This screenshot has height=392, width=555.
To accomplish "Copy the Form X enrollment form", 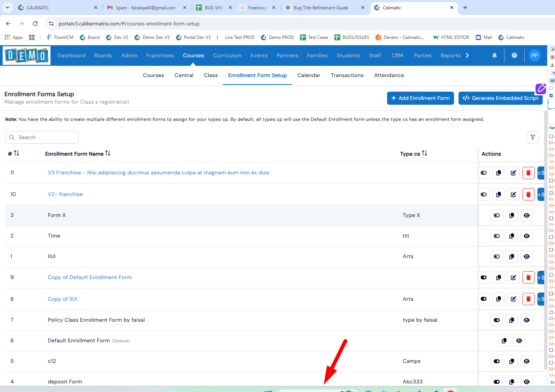I will pyautogui.click(x=512, y=215).
